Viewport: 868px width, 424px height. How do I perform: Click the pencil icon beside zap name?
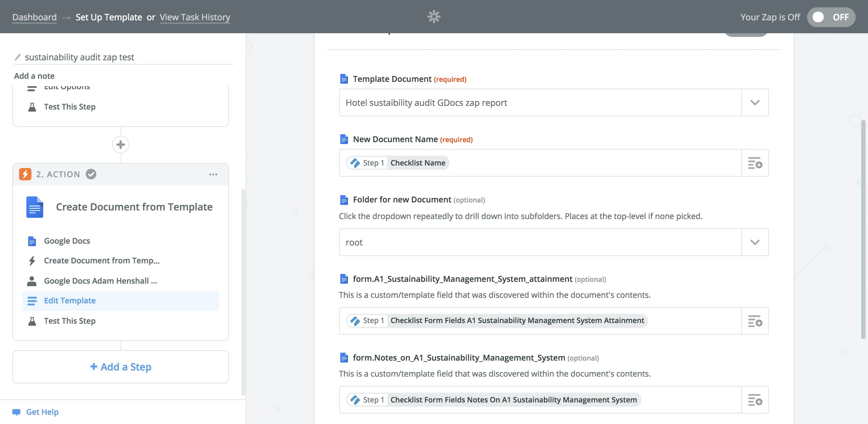click(18, 57)
